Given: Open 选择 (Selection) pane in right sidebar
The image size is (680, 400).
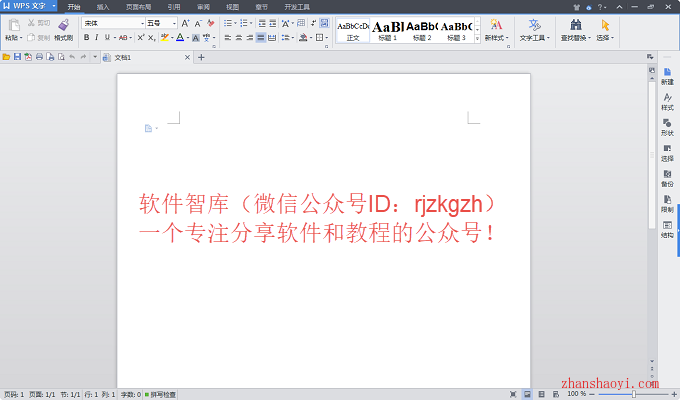Looking at the screenshot, I should pyautogui.click(x=667, y=153).
